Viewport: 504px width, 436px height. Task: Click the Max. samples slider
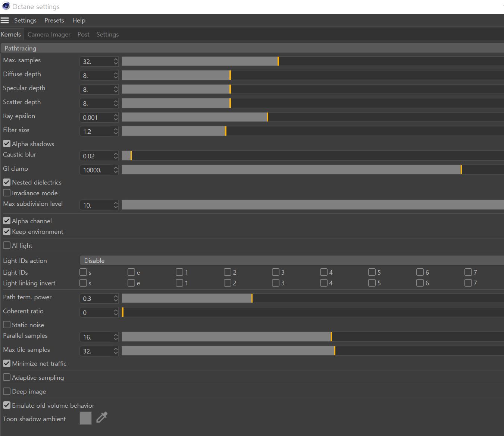coord(313,61)
